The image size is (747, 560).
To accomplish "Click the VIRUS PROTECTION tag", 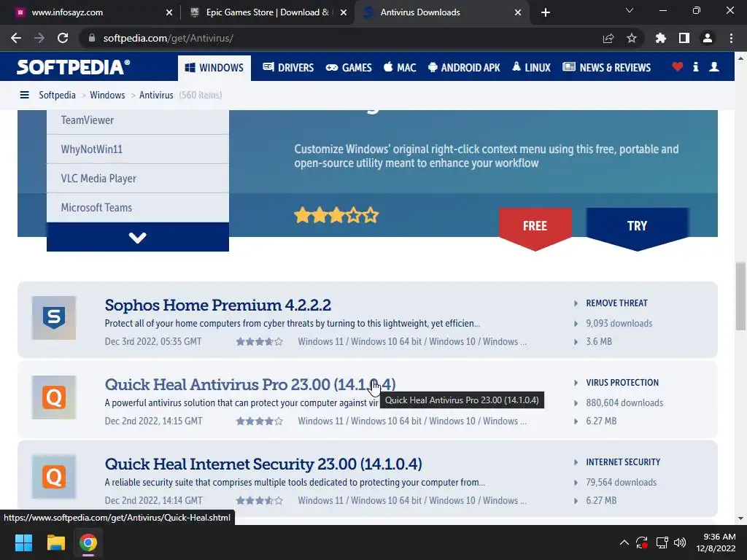I will pos(622,383).
